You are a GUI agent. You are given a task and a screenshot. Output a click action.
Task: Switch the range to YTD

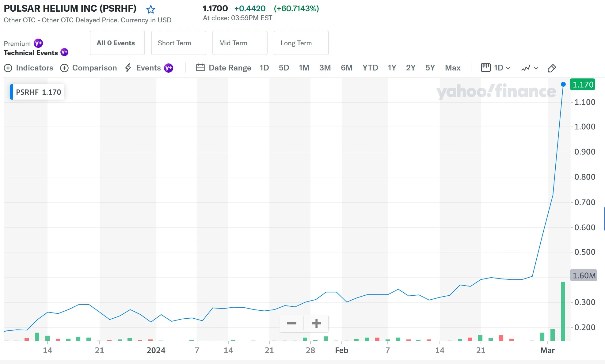370,68
